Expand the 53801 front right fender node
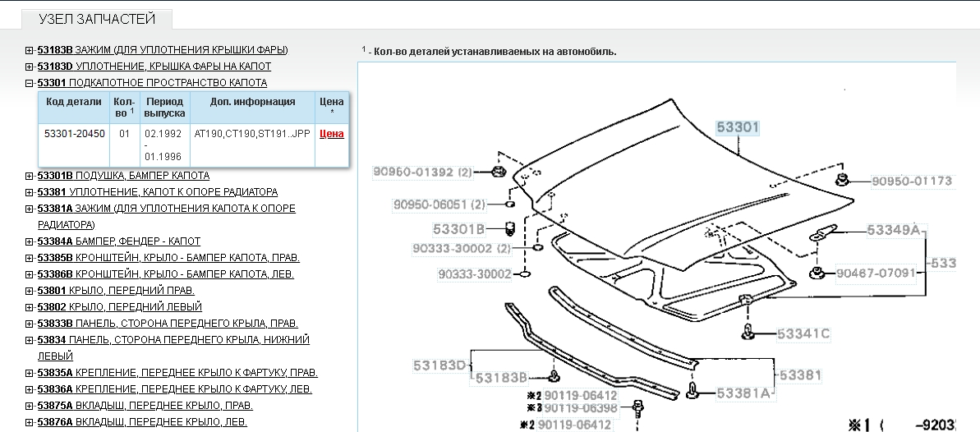Image resolution: width=980 pixels, height=432 pixels. pos(30,291)
